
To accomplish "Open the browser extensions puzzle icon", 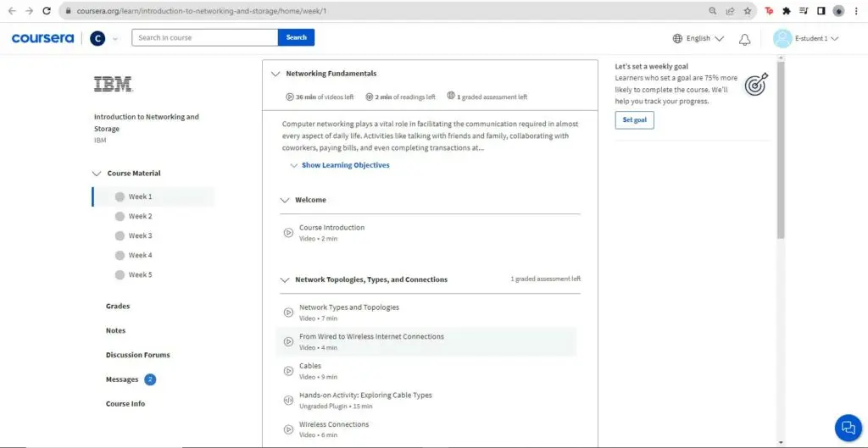I will (786, 10).
